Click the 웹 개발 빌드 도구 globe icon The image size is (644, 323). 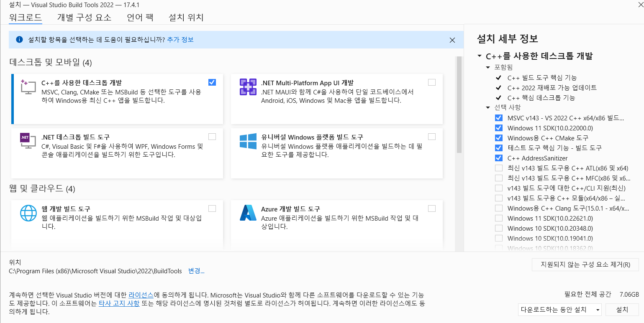pos(28,213)
